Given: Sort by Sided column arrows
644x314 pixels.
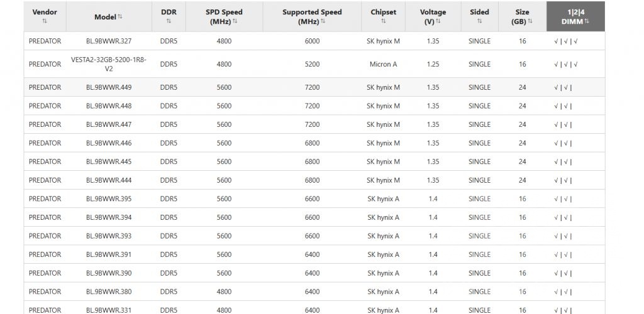Looking at the screenshot, I should coord(479,21).
